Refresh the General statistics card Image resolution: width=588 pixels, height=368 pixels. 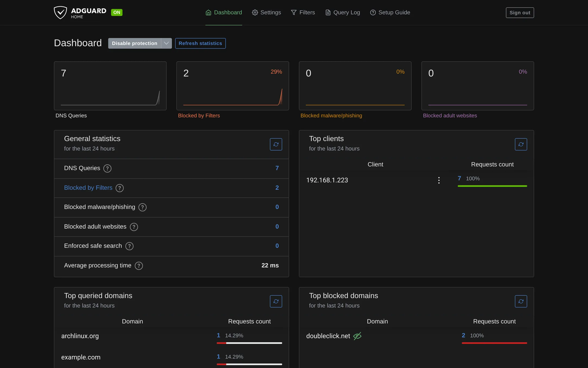tap(276, 144)
